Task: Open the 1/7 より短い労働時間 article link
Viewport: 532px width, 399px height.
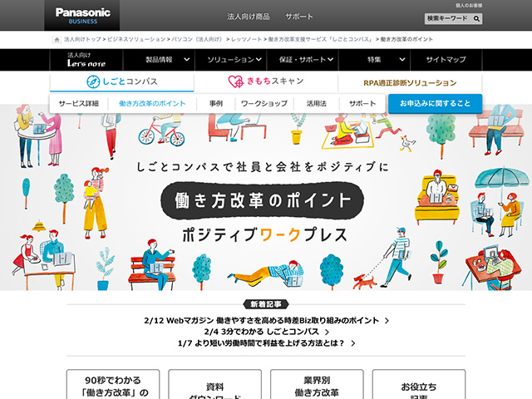Action: tap(266, 343)
